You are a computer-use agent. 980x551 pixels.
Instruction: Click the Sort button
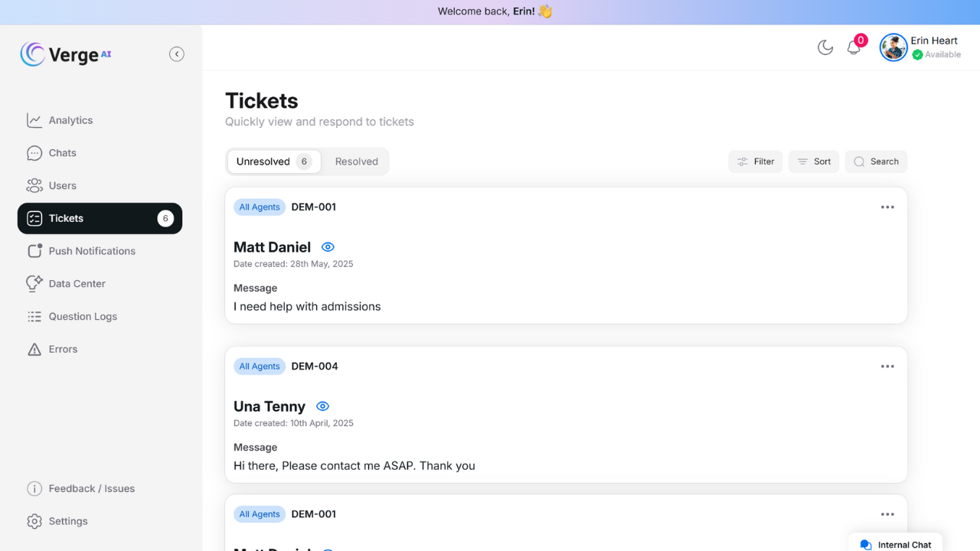tap(814, 161)
